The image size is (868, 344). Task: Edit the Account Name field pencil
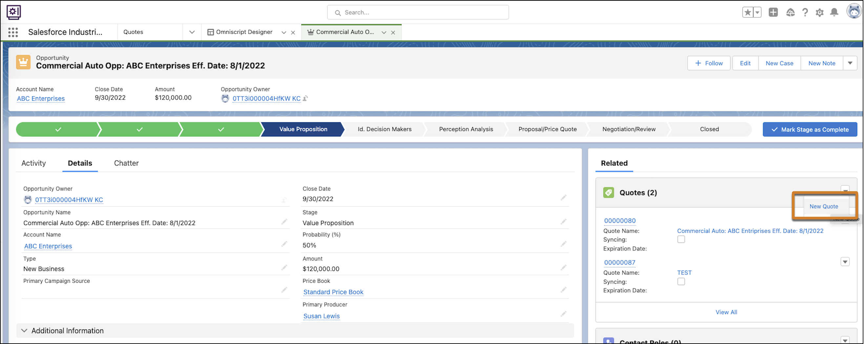tap(284, 244)
